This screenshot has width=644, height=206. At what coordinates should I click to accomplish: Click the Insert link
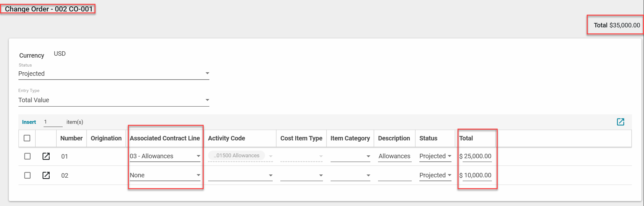[x=29, y=122]
